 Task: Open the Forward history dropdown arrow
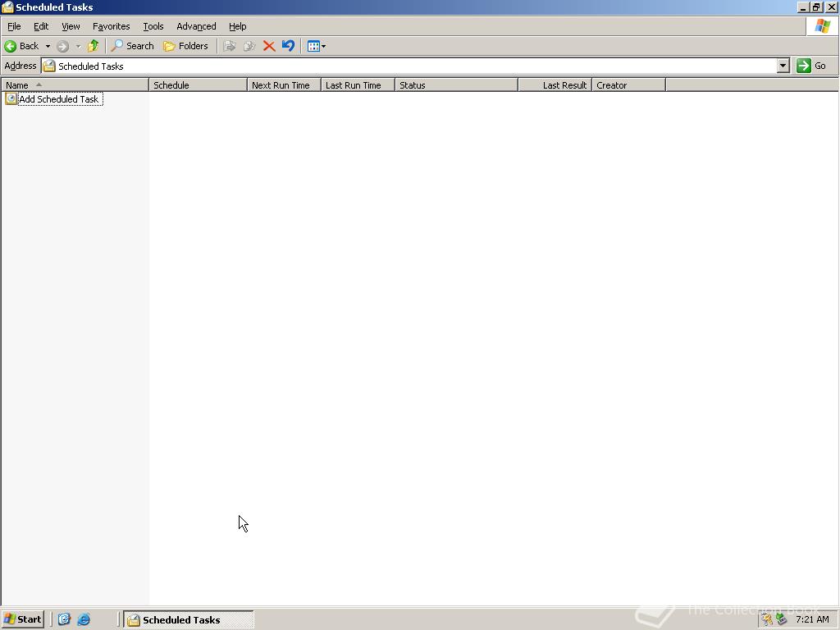click(x=78, y=46)
